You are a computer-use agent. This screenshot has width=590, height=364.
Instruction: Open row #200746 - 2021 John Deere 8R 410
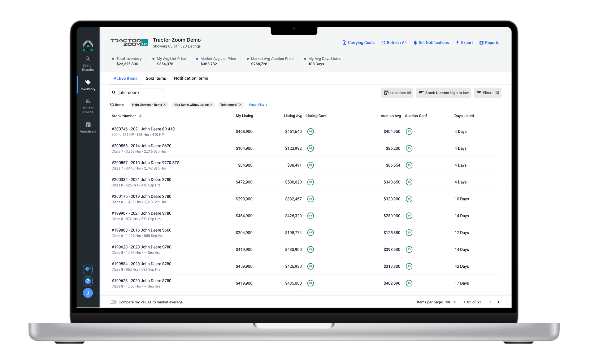click(x=305, y=131)
